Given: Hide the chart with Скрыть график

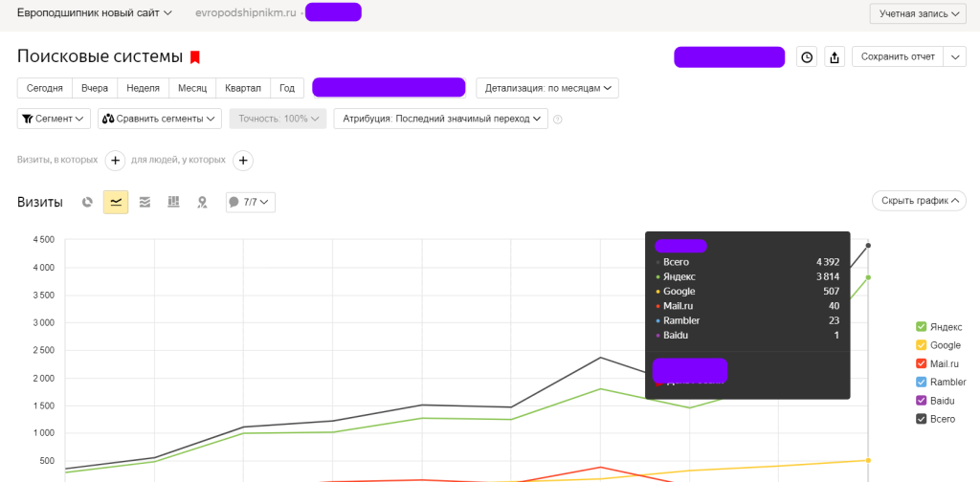Looking at the screenshot, I should (919, 201).
